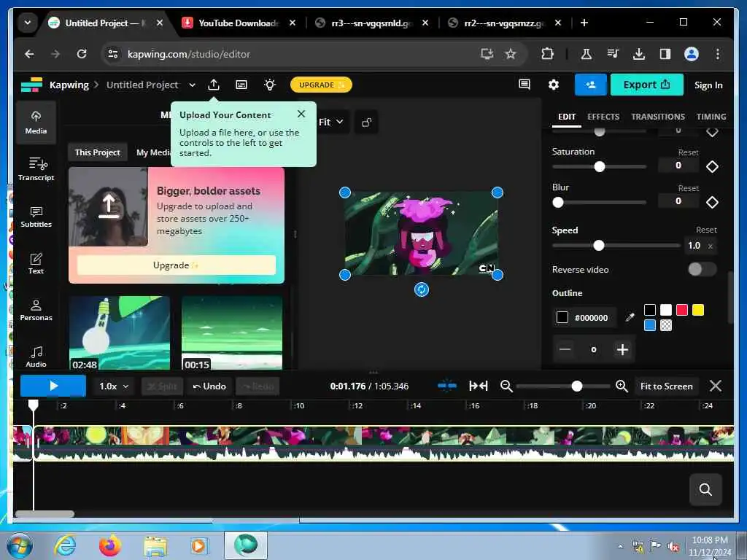747x560 pixels.
Task: Open Chrome extensions puzzle icon
Action: (x=547, y=54)
